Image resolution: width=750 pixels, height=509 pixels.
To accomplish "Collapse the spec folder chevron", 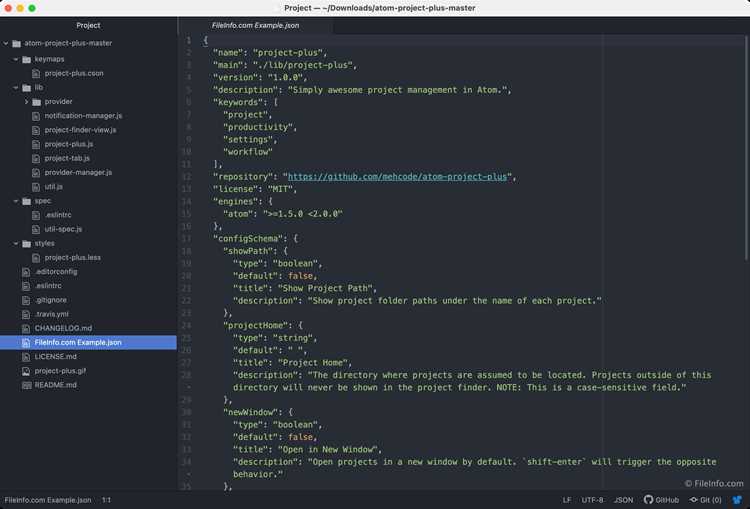I will (16, 201).
